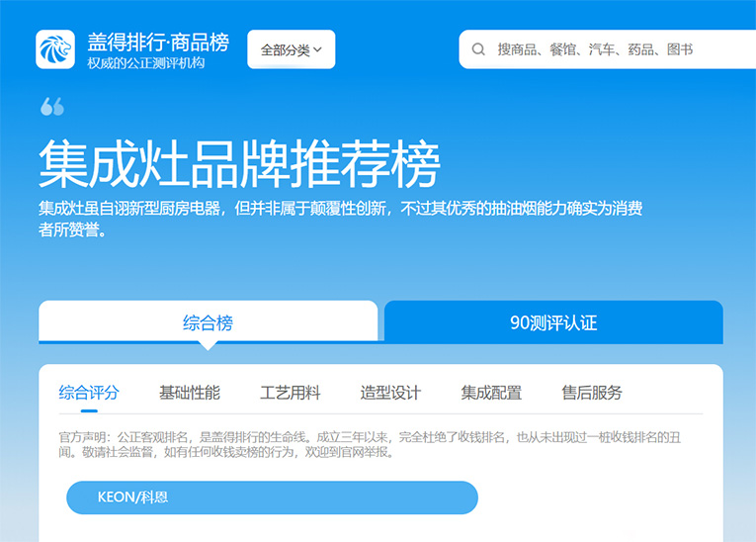Open the 造型设计 sub-tab
This screenshot has width=756, height=542.
390,393
